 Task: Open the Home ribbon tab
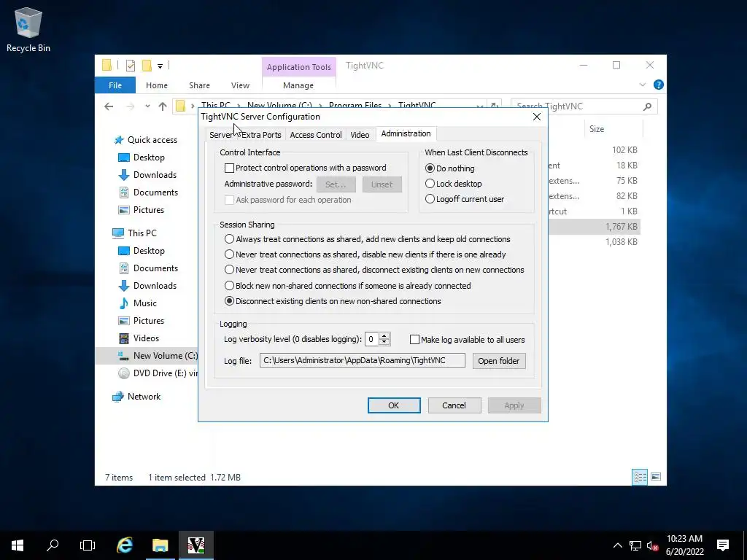coord(157,85)
